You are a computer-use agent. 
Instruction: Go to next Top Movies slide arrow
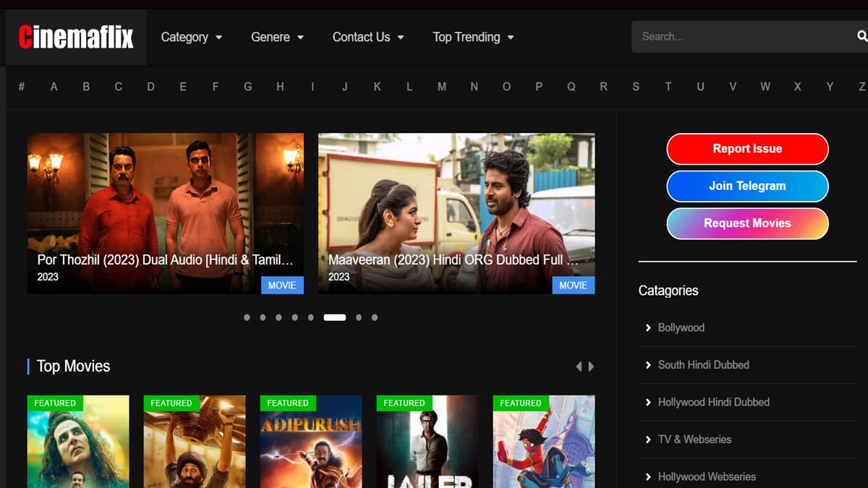click(591, 367)
